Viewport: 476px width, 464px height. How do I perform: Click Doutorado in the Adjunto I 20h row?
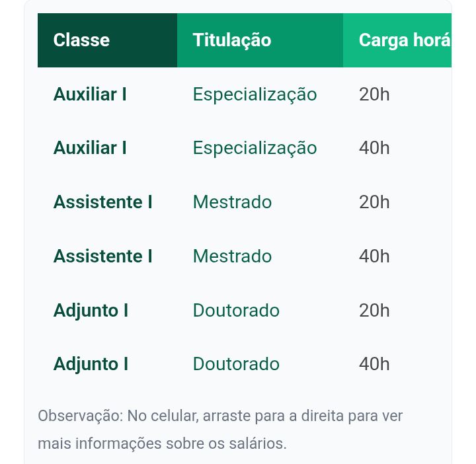pos(236,311)
